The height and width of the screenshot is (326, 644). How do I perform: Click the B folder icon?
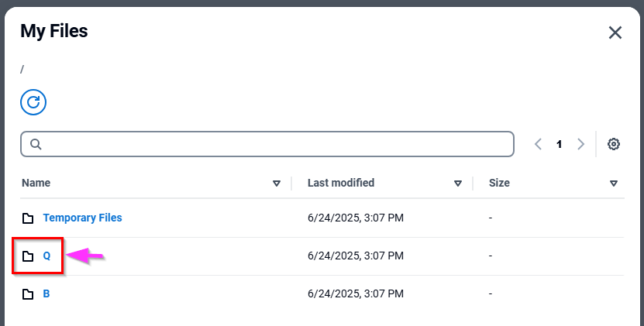(28, 294)
